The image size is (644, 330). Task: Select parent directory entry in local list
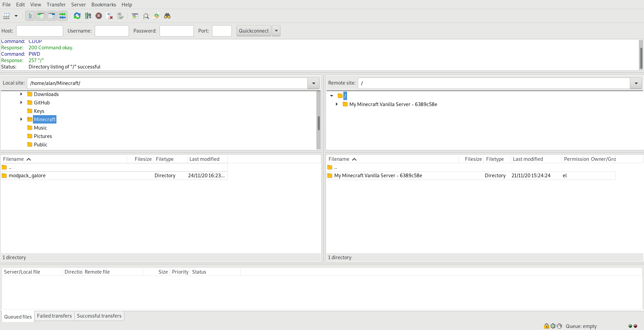click(114, 167)
